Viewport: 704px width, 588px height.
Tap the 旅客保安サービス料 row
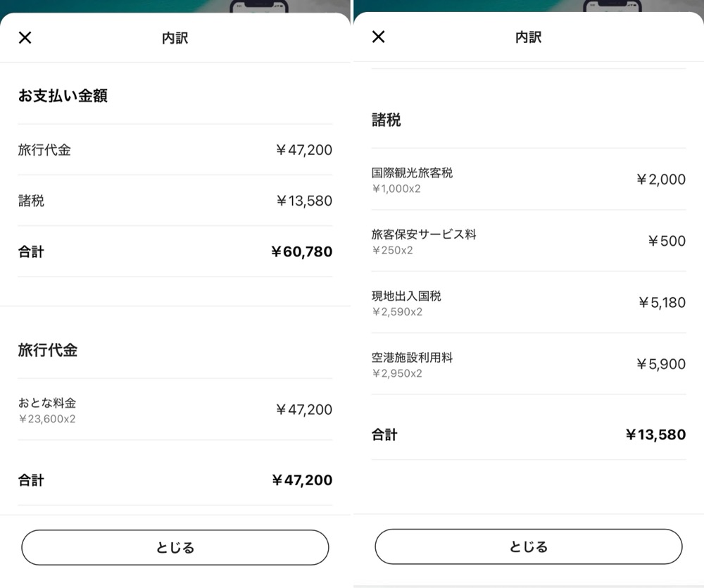pyautogui.click(x=529, y=241)
